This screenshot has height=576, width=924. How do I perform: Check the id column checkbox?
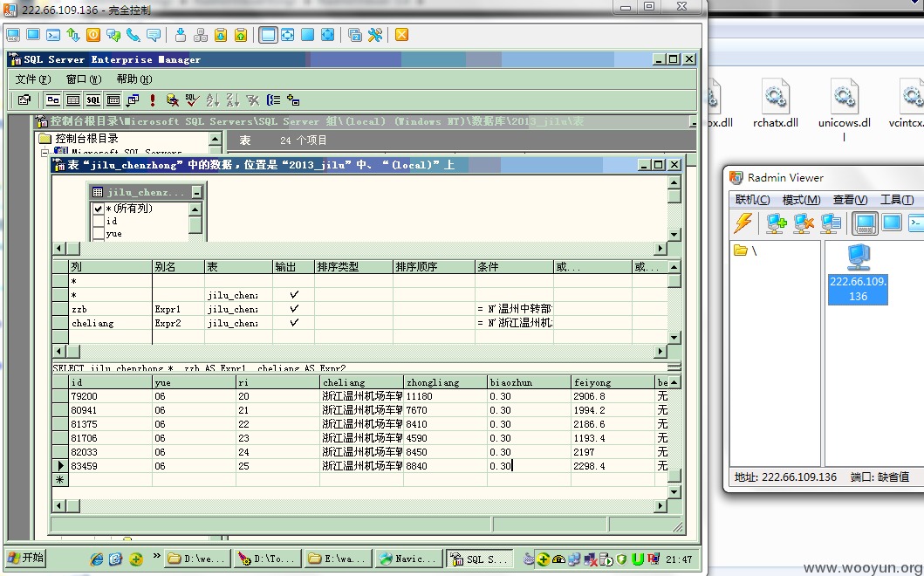click(x=99, y=221)
